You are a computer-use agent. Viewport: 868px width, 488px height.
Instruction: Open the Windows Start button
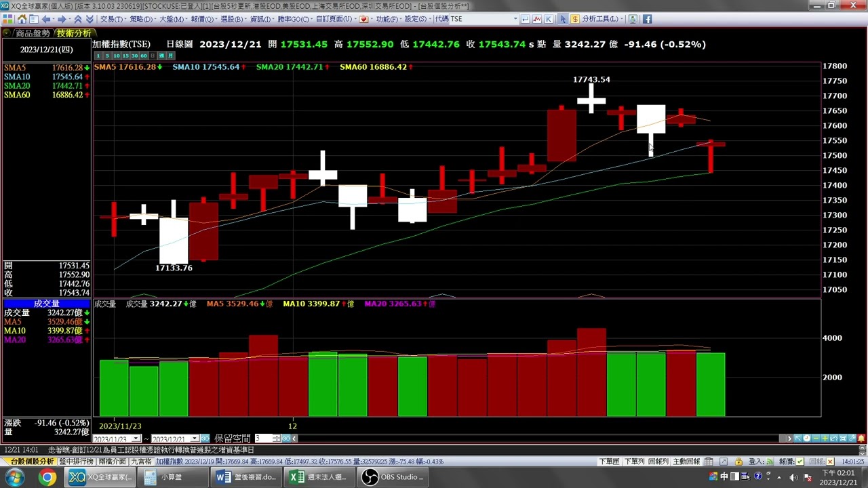pyautogui.click(x=14, y=477)
